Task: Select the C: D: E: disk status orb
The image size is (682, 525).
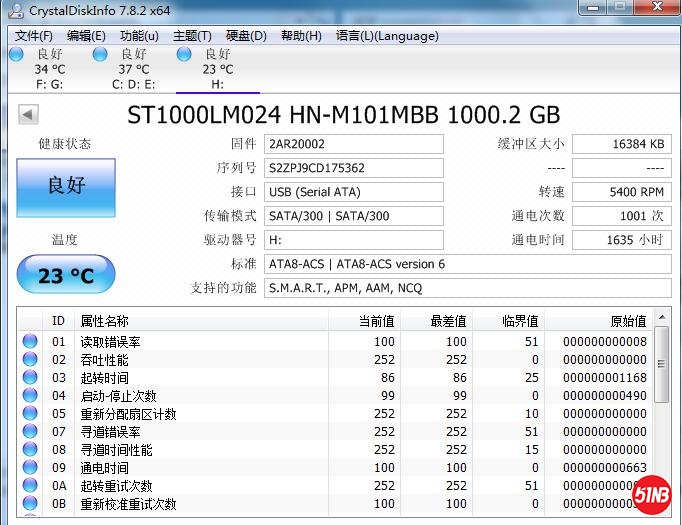Action: (x=100, y=54)
